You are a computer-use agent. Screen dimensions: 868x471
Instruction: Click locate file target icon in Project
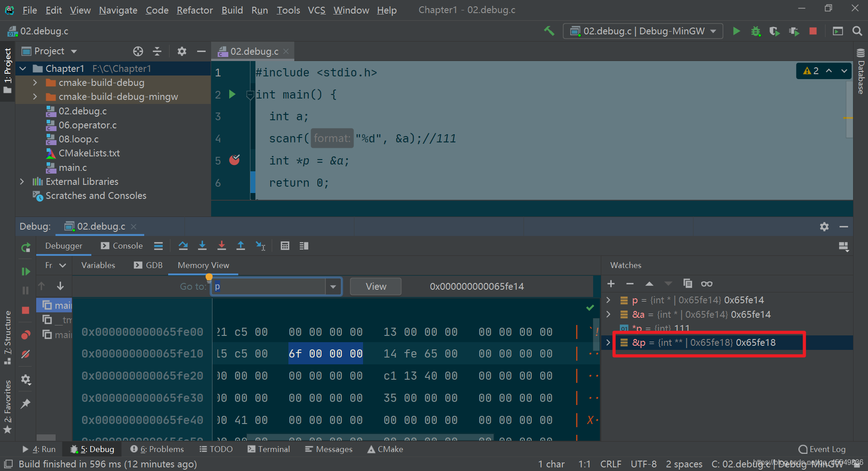point(138,51)
